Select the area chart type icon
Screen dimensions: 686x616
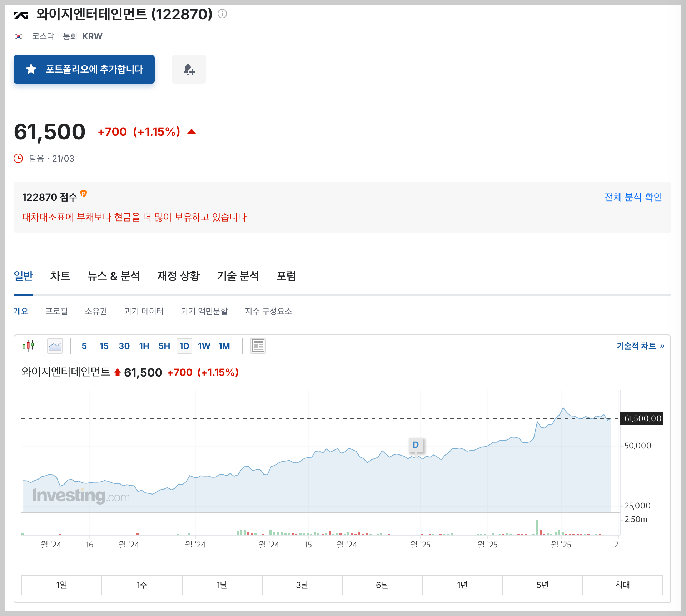[55, 346]
